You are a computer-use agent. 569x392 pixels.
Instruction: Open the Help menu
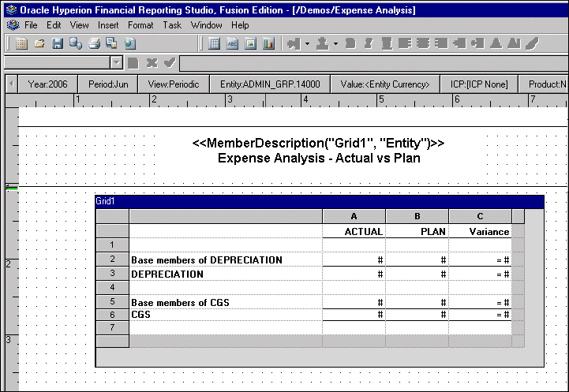click(x=240, y=25)
